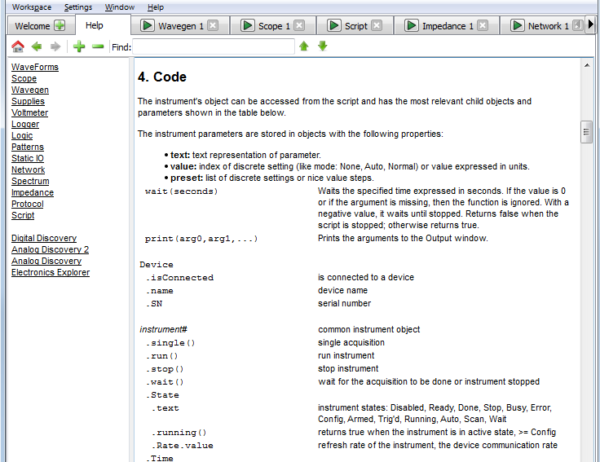The height and width of the screenshot is (462, 600).
Task: Open the Scope help link
Action: [x=24, y=78]
